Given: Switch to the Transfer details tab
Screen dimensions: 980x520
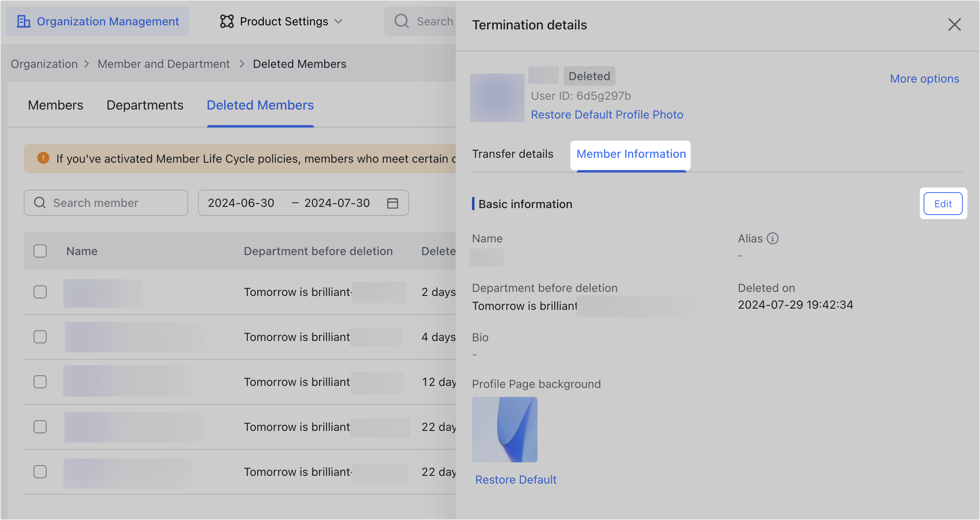Looking at the screenshot, I should pos(512,154).
